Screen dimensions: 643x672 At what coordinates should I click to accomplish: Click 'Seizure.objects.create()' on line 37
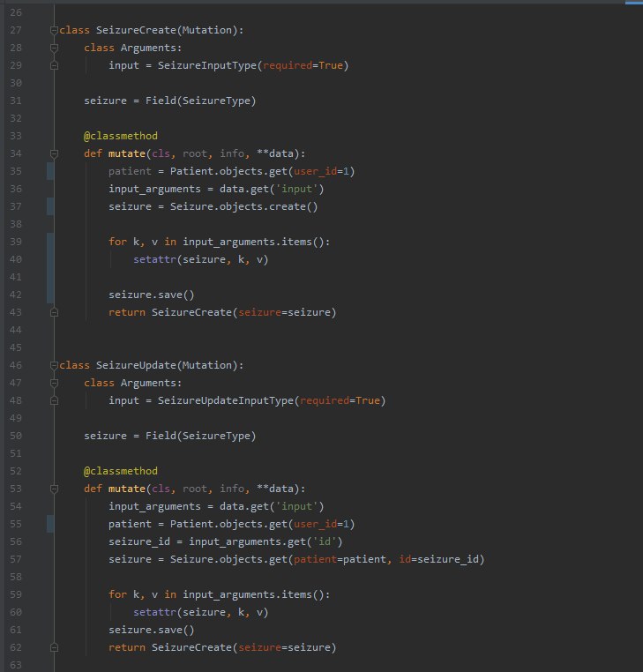coord(244,206)
